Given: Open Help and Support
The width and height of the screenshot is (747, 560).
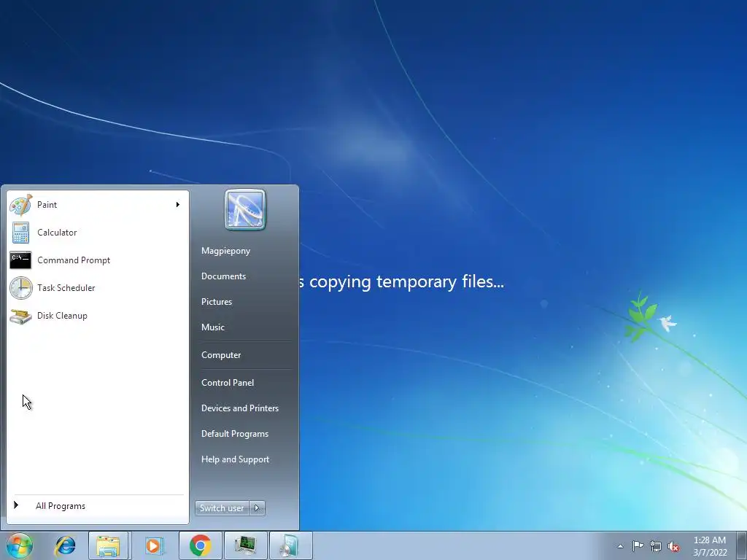Looking at the screenshot, I should pos(236,459).
